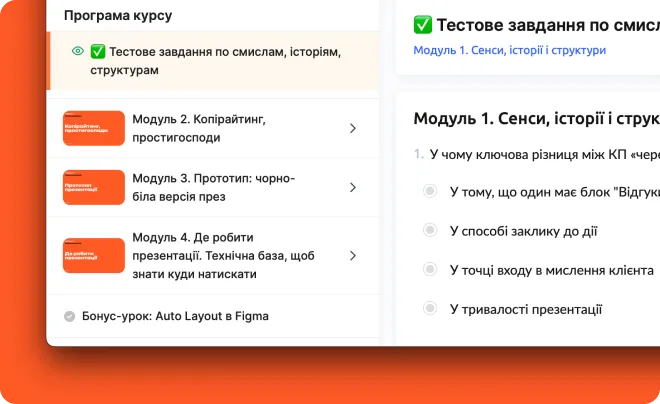Expand Модуль 4 Де робити презентації chevron

click(x=353, y=255)
